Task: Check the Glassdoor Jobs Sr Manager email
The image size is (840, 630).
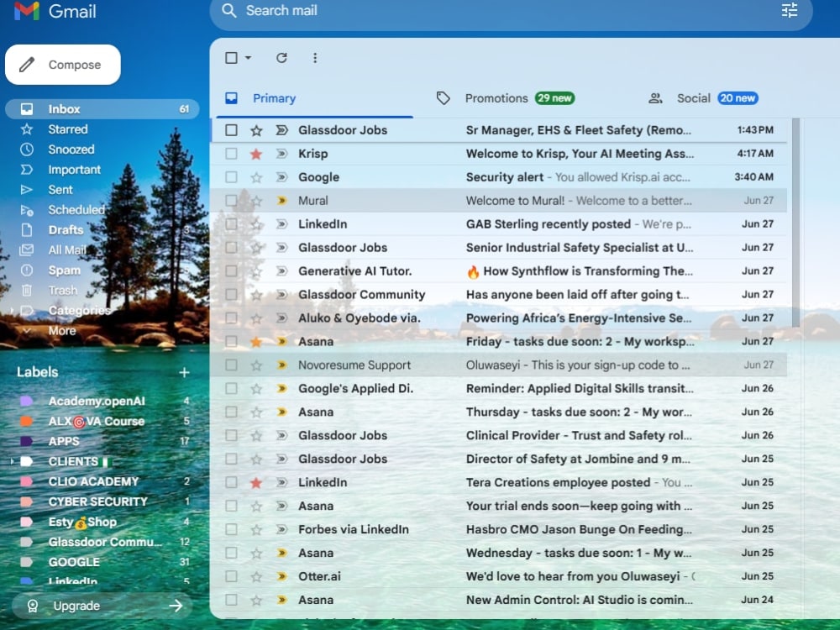Action: click(x=232, y=130)
